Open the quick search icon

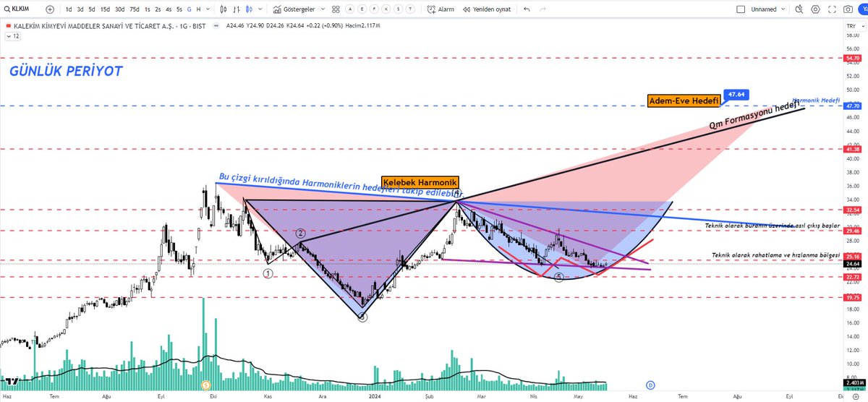pos(799,9)
